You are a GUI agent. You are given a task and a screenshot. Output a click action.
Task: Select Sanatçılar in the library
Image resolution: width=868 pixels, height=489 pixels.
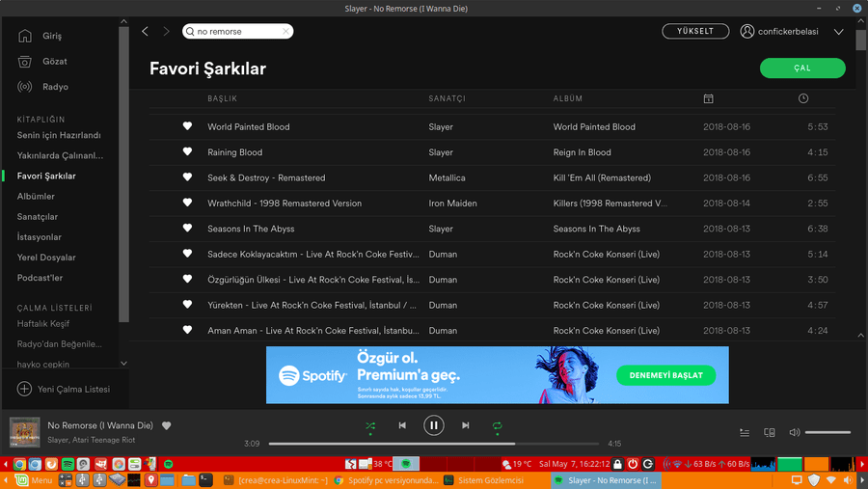pyautogui.click(x=37, y=217)
